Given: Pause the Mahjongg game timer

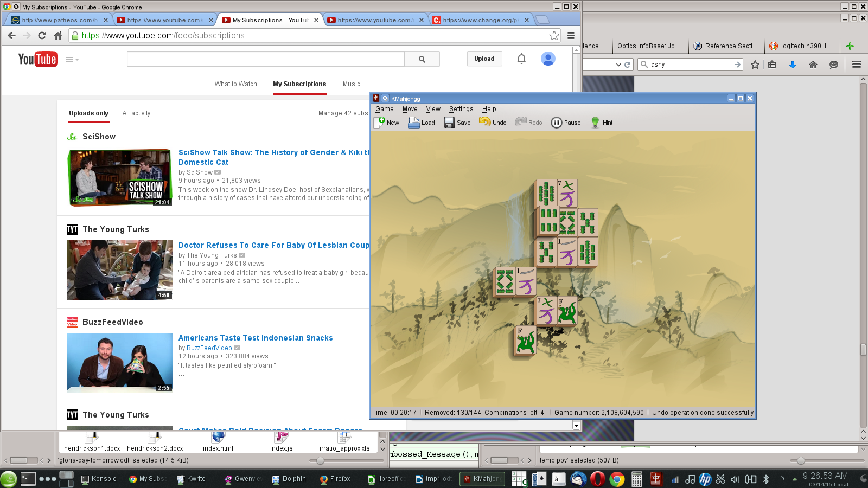Looking at the screenshot, I should coord(566,123).
